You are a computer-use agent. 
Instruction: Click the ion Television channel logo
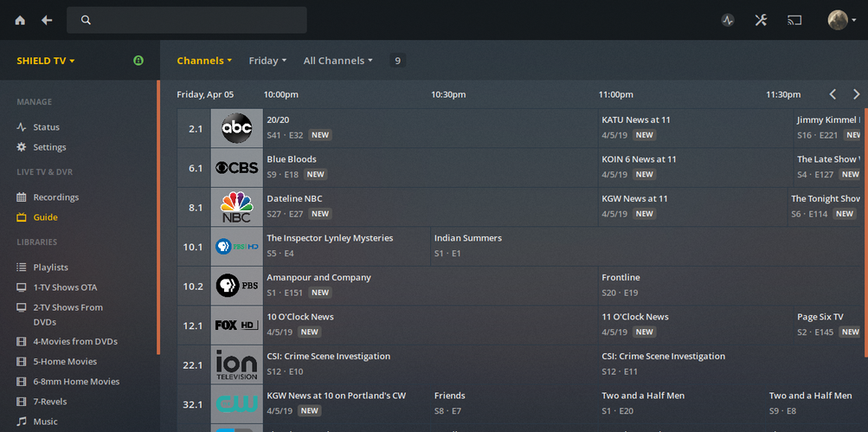click(237, 365)
